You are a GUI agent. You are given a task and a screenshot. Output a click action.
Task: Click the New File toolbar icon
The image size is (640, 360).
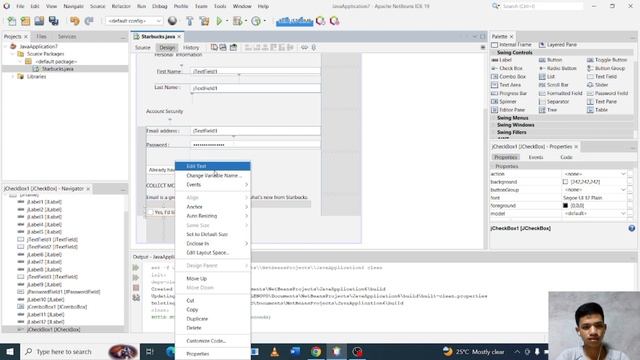[x=12, y=21]
